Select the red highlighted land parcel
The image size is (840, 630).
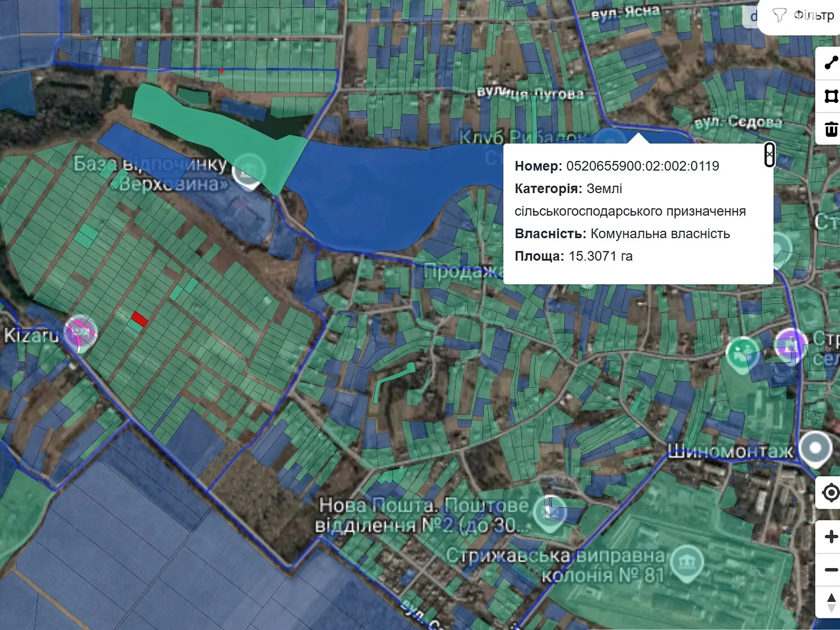pyautogui.click(x=139, y=318)
